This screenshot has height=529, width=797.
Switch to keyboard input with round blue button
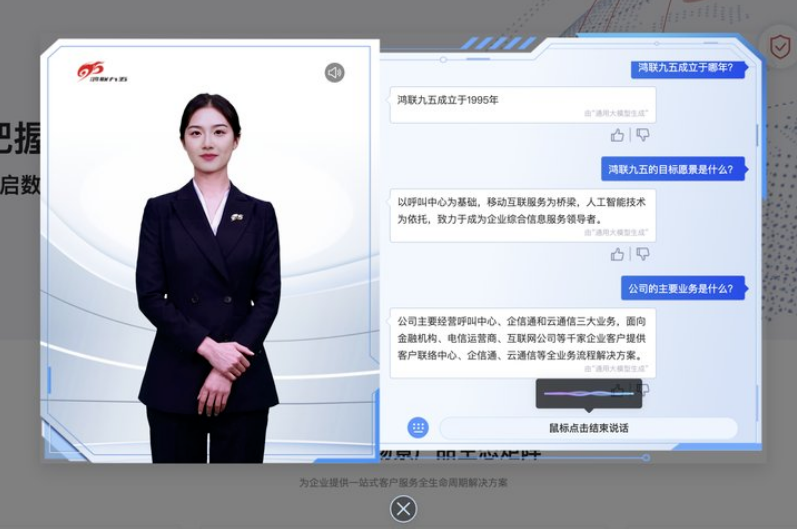pyautogui.click(x=418, y=427)
